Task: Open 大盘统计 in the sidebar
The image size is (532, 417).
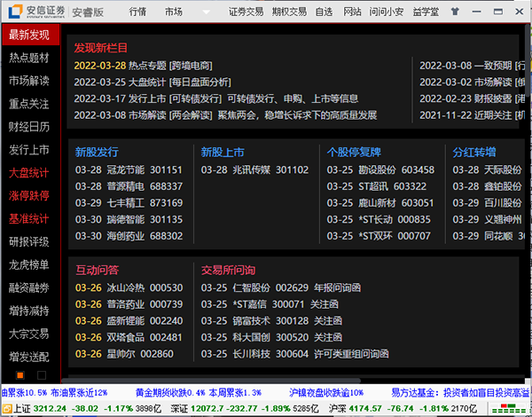Action: point(29,173)
